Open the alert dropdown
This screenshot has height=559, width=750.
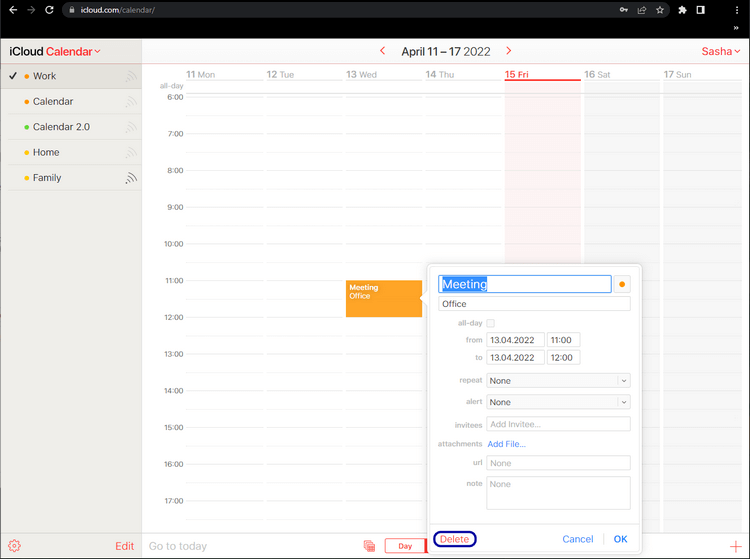tap(558, 402)
